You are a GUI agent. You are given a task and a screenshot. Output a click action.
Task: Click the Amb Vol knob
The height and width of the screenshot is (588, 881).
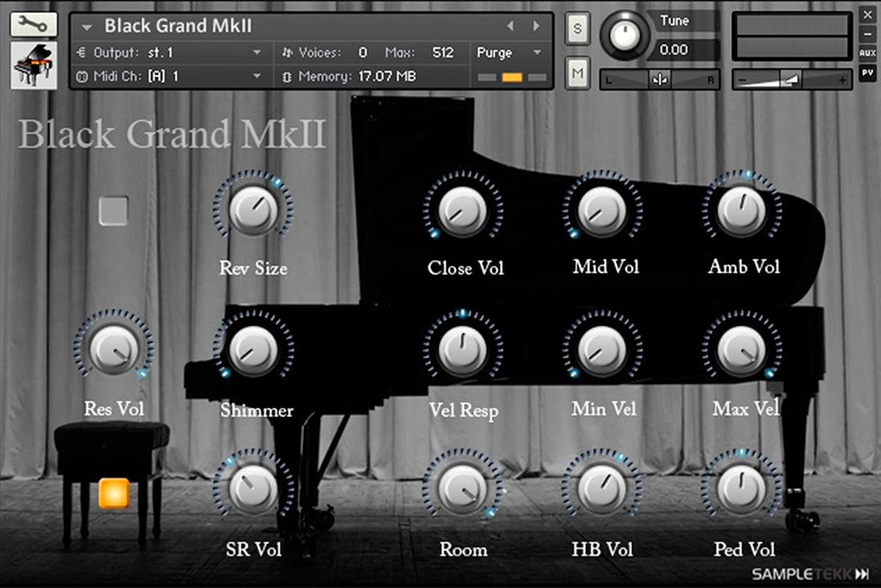(x=742, y=211)
